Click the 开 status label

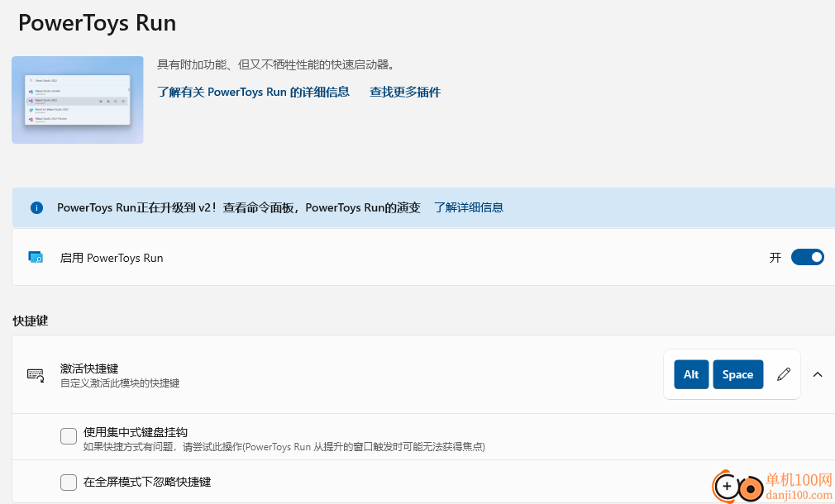pyautogui.click(x=775, y=258)
